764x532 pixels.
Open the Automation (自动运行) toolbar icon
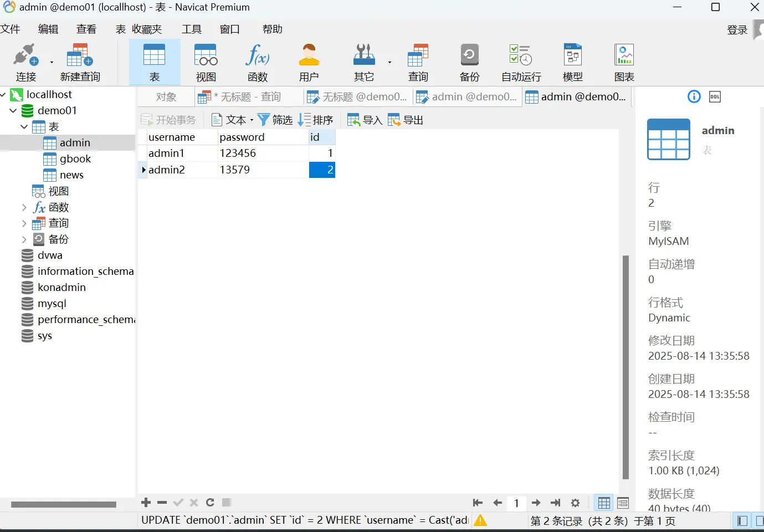coord(521,62)
